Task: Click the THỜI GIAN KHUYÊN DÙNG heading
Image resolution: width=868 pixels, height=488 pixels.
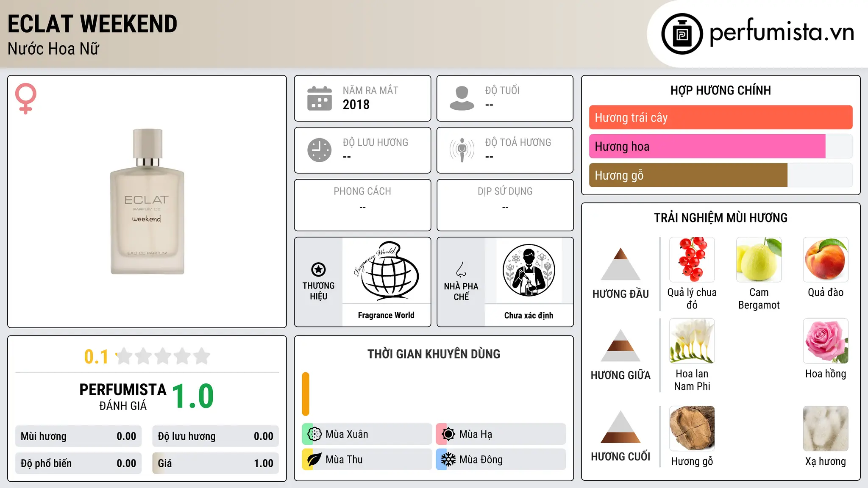Action: tap(434, 354)
